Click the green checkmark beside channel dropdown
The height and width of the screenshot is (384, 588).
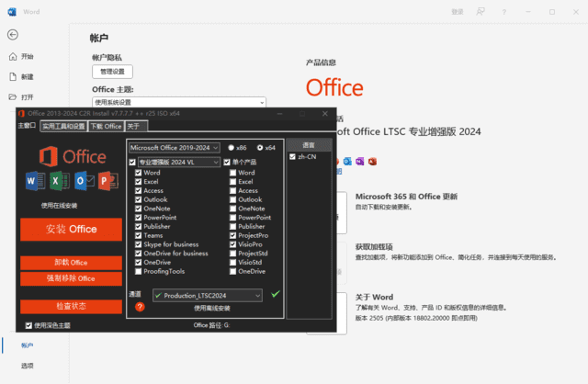tap(276, 294)
